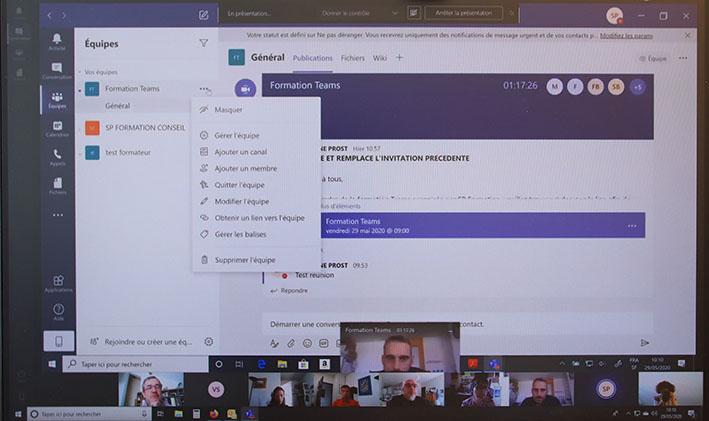Switch to the Publications tab
Image resolution: width=709 pixels, height=421 pixels.
click(312, 58)
